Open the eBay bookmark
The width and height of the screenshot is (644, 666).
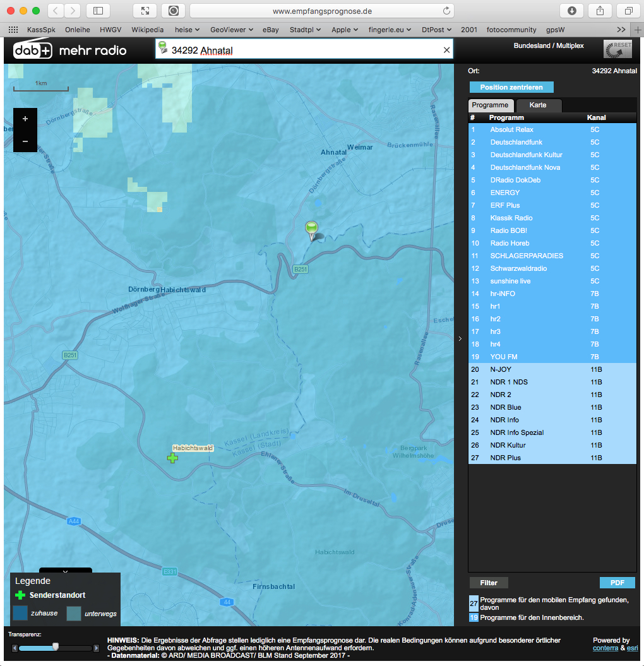pos(271,30)
